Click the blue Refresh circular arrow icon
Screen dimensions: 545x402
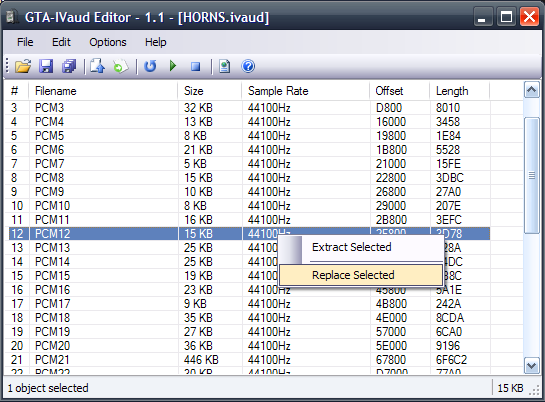[150, 66]
